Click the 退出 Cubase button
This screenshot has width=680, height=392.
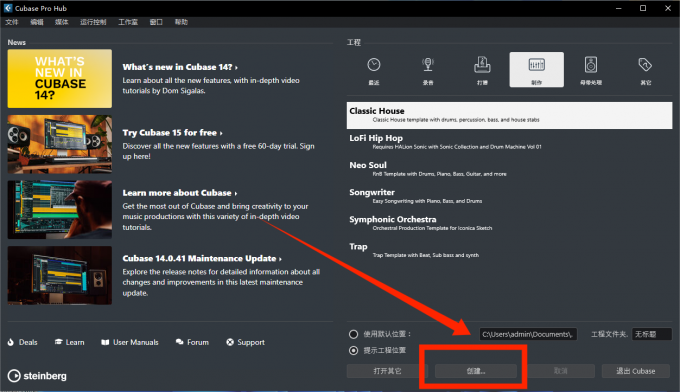[636, 371]
